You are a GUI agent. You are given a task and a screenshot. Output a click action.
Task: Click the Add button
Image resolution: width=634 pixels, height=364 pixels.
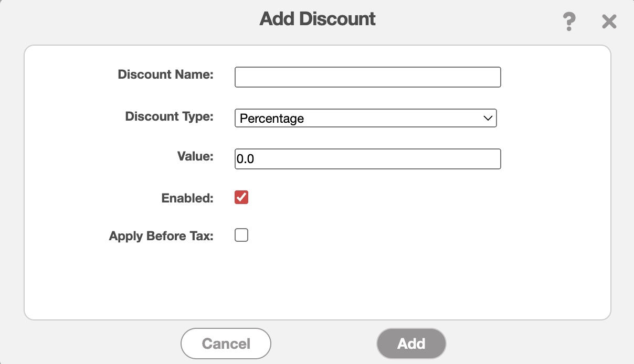click(411, 344)
